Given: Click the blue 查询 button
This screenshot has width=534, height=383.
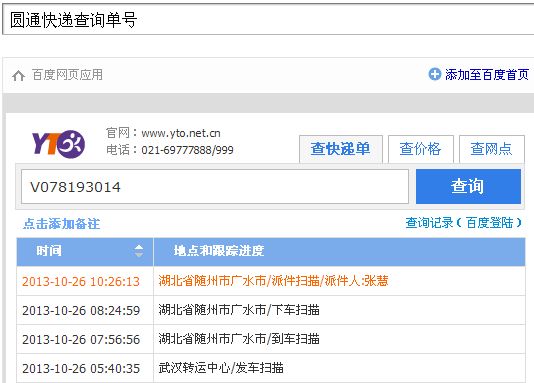Looking at the screenshot, I should click(x=468, y=187).
